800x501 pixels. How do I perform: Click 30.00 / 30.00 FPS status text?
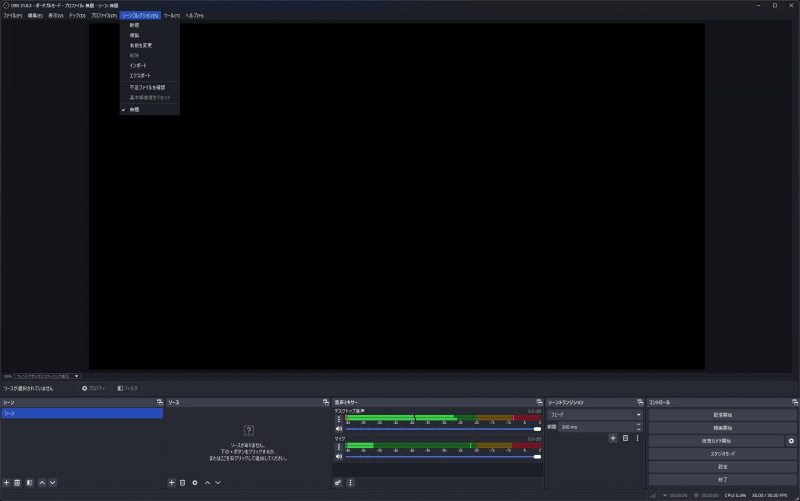tap(769, 495)
